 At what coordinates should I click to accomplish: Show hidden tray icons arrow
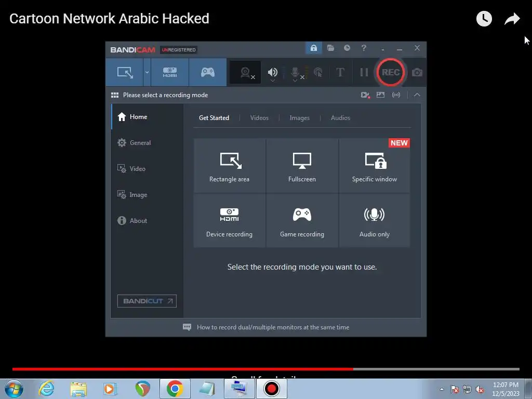[x=442, y=389]
